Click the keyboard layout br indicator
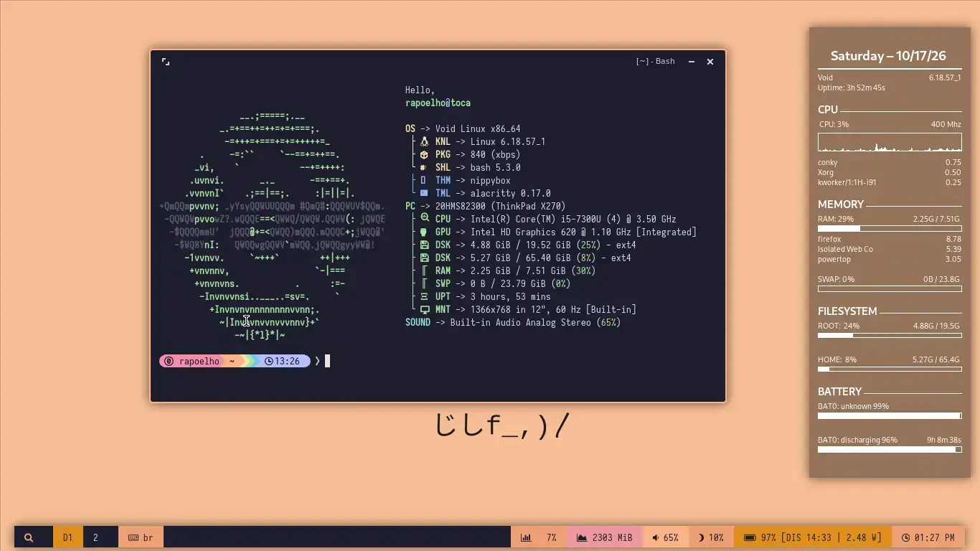The height and width of the screenshot is (551, 980). click(141, 537)
